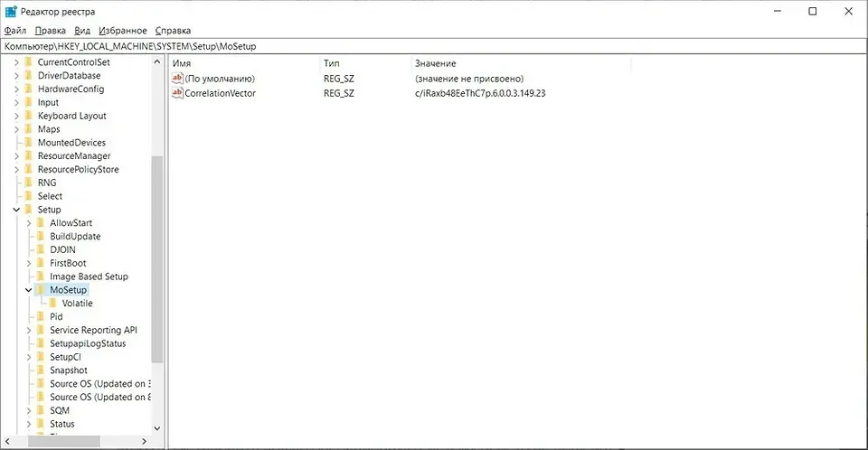Open the Справка menu

coord(173,31)
